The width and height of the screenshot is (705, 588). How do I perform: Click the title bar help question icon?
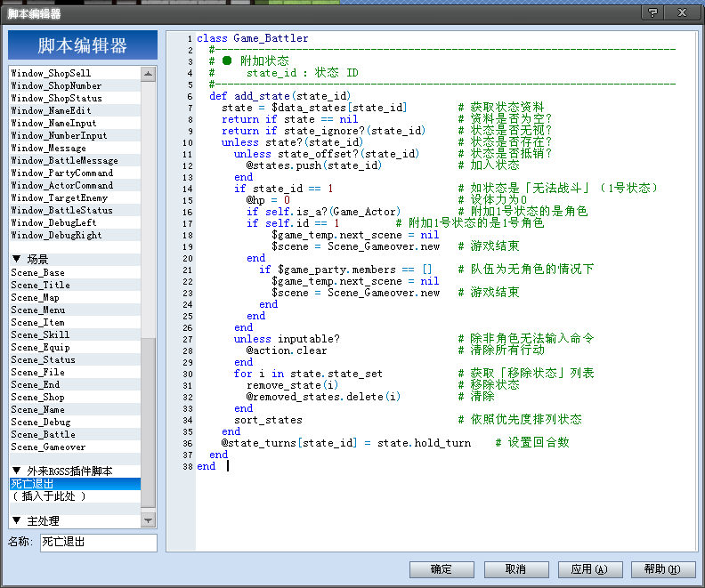(x=652, y=13)
